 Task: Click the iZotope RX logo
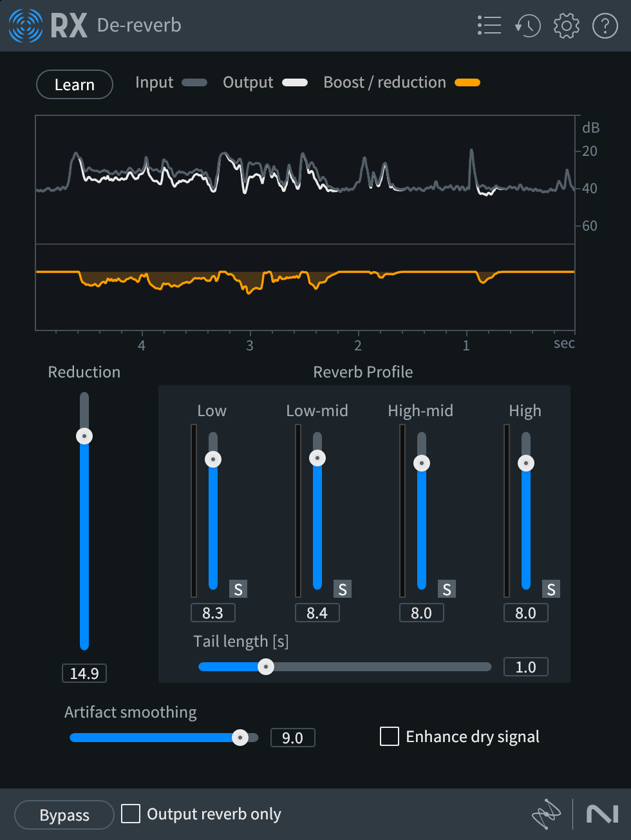click(x=24, y=26)
